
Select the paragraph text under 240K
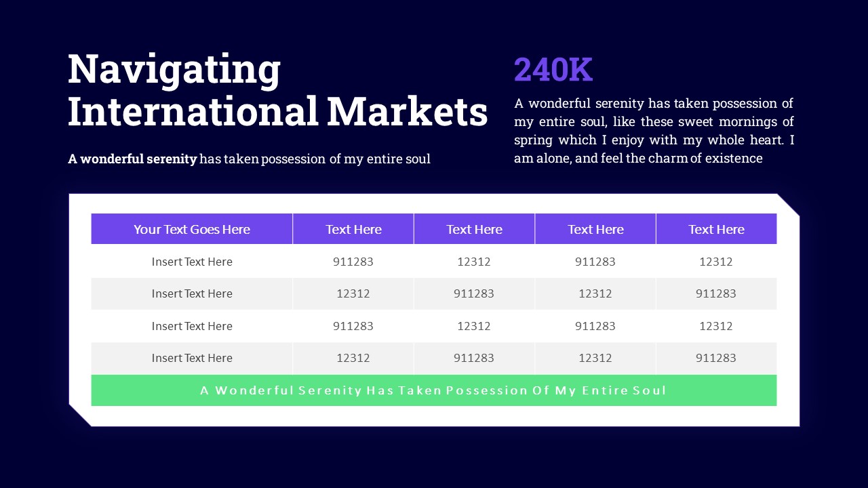(654, 131)
